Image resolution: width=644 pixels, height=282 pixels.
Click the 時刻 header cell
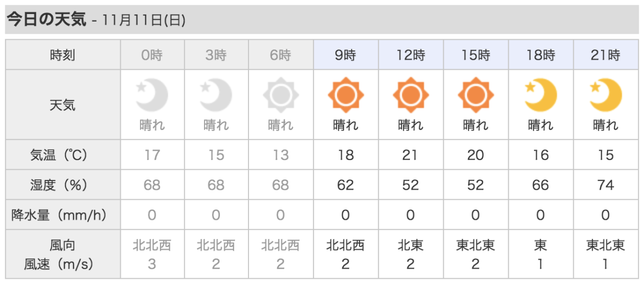pos(62,55)
